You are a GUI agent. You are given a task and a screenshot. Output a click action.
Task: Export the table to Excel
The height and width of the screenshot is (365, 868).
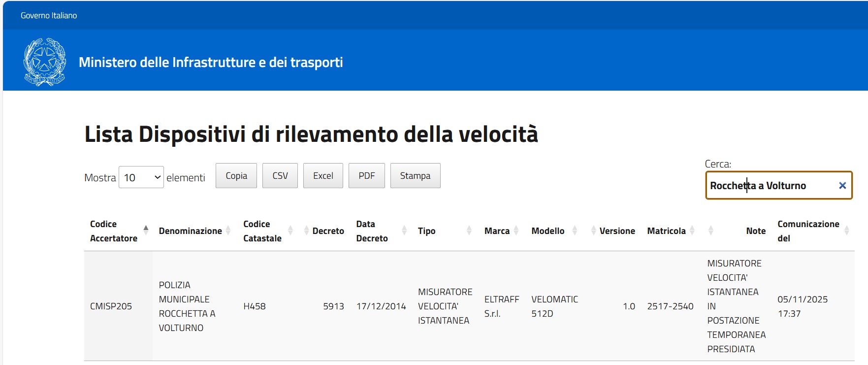coord(323,176)
